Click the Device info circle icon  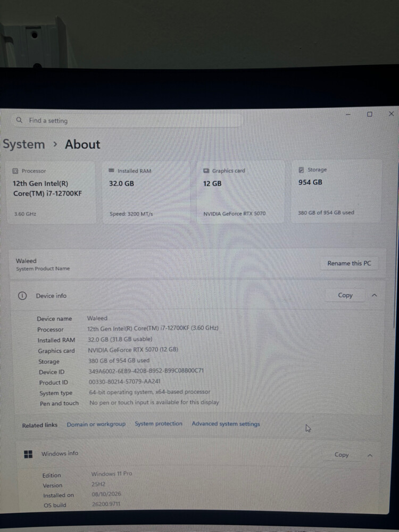click(22, 296)
